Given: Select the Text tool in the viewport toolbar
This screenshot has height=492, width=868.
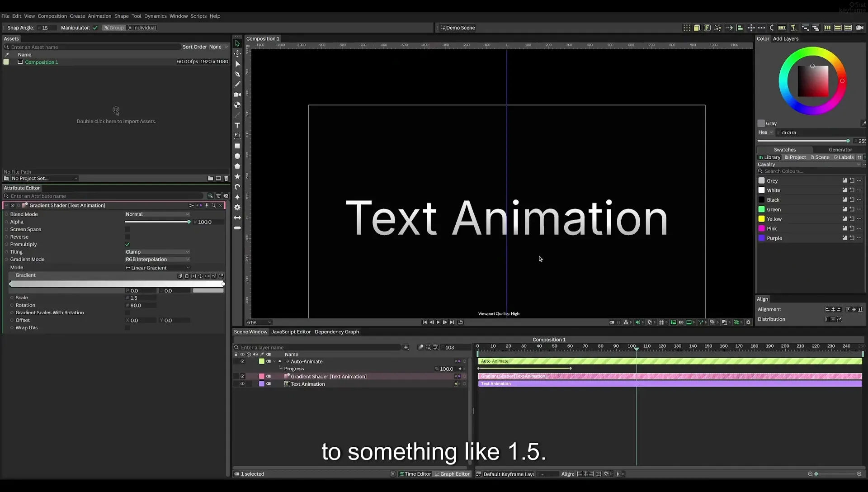Looking at the screenshot, I should (x=237, y=125).
